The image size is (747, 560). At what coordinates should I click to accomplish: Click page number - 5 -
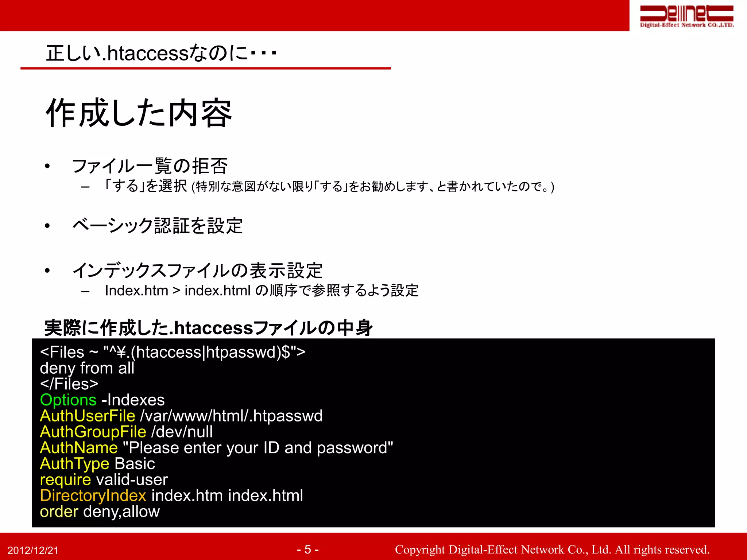(x=307, y=549)
